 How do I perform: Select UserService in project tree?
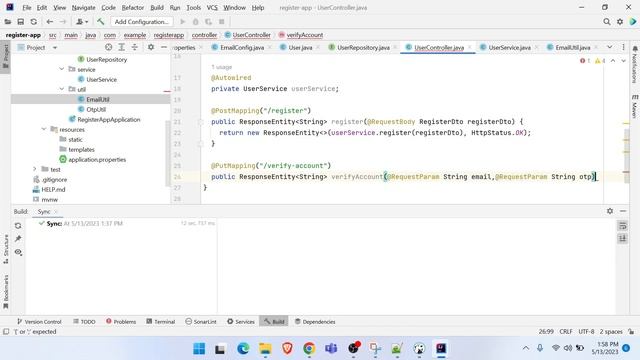(x=101, y=80)
